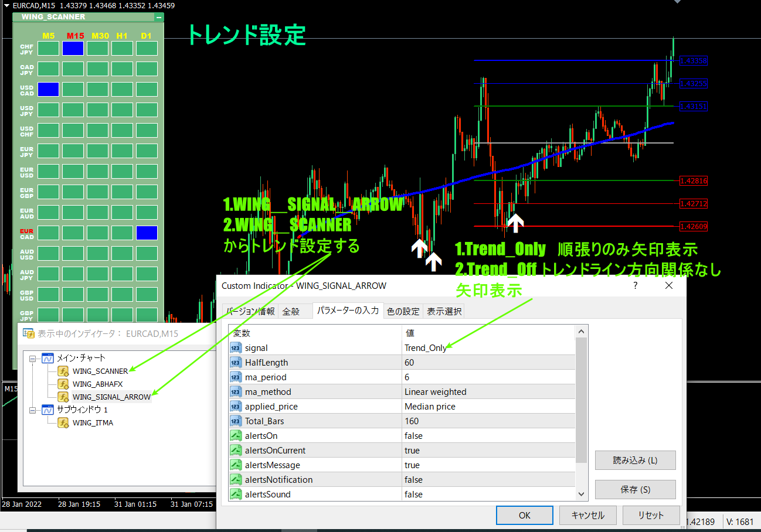The height and width of the screenshot is (532, 761).
Task: Switch to the バージョン情報 tab
Action: 250,312
